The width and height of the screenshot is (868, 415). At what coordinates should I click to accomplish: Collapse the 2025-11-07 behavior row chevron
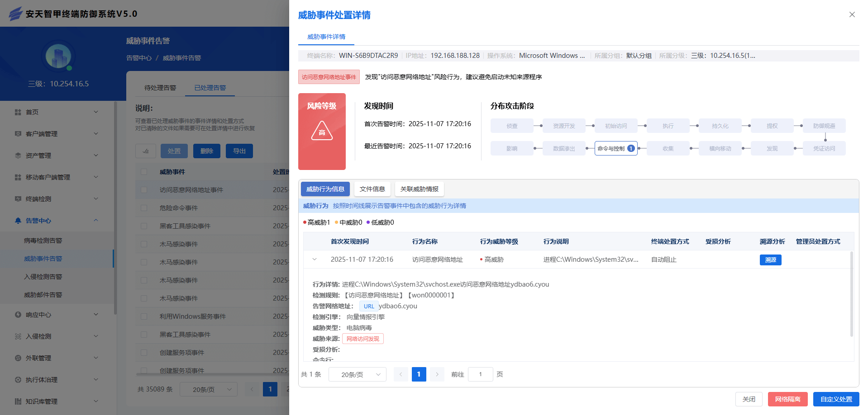(315, 259)
